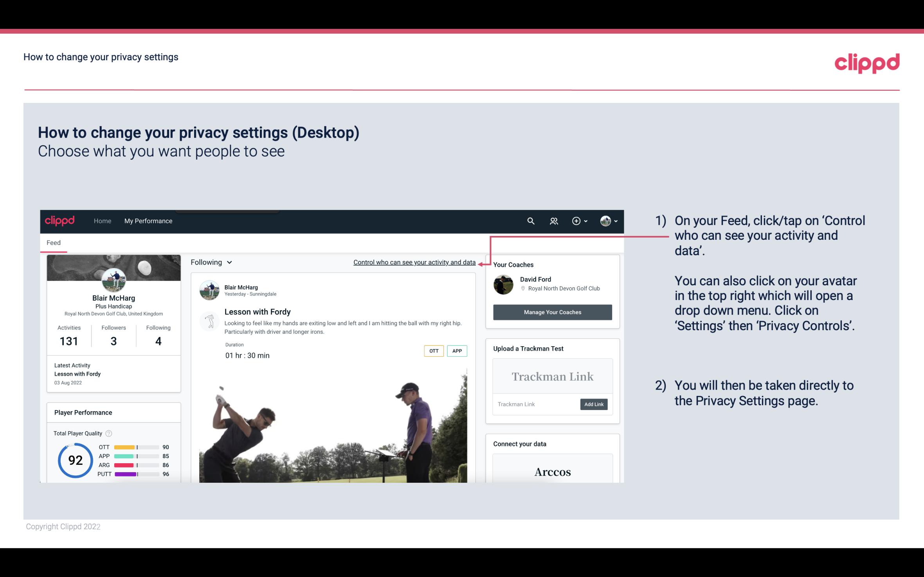Click the Total Player Quality info icon
This screenshot has height=577, width=924.
109,433
